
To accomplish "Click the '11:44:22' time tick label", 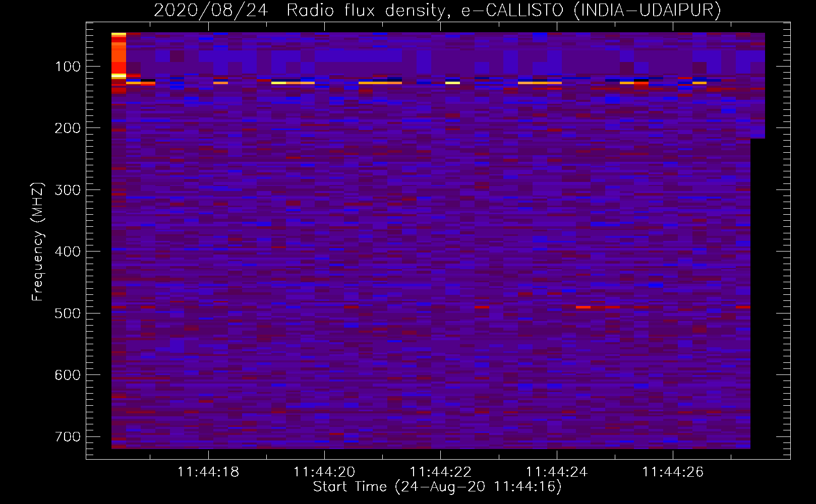I will [x=441, y=472].
